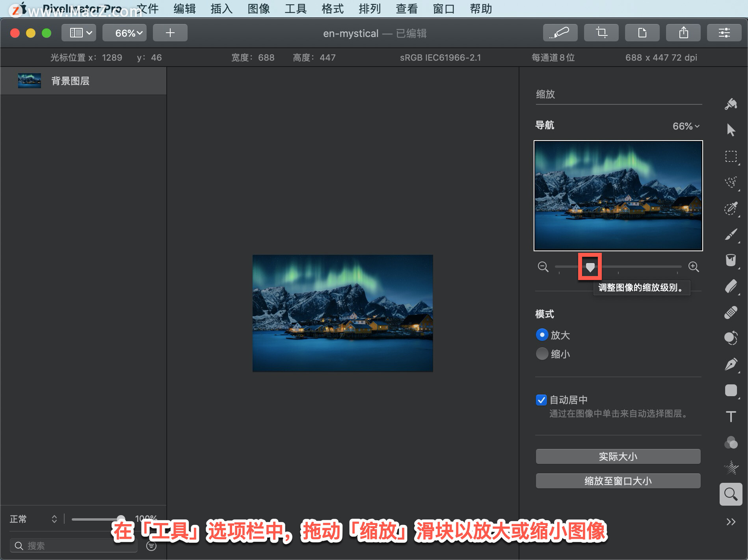
Task: Click the navigator preview thumbnail
Action: click(x=618, y=196)
